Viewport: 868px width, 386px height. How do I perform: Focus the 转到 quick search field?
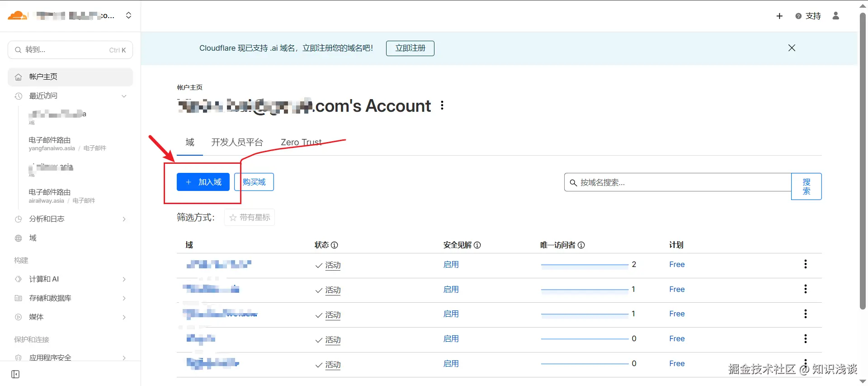[70, 50]
